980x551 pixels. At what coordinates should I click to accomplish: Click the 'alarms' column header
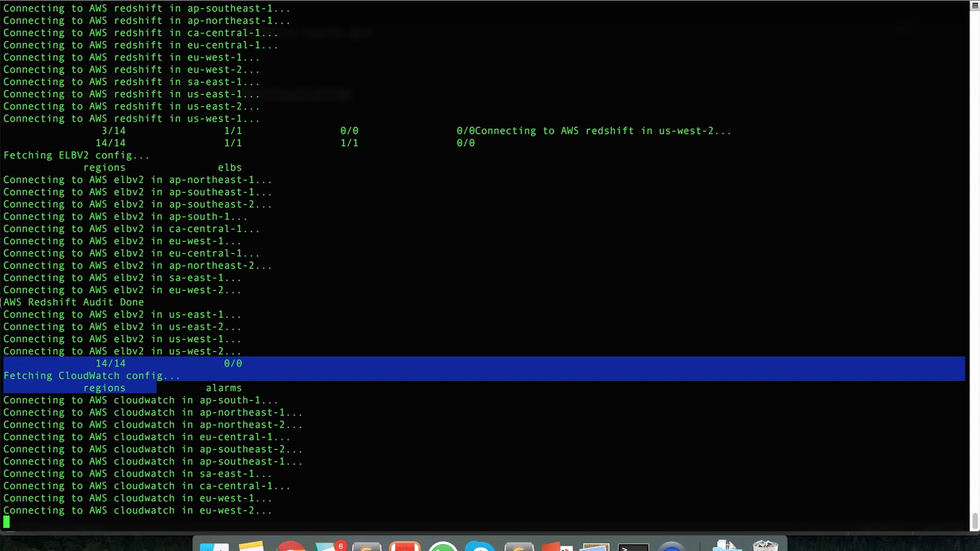224,388
